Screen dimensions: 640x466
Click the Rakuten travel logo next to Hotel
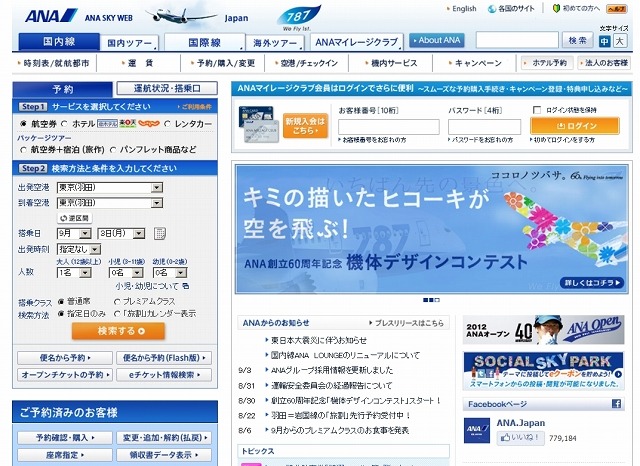pos(128,123)
